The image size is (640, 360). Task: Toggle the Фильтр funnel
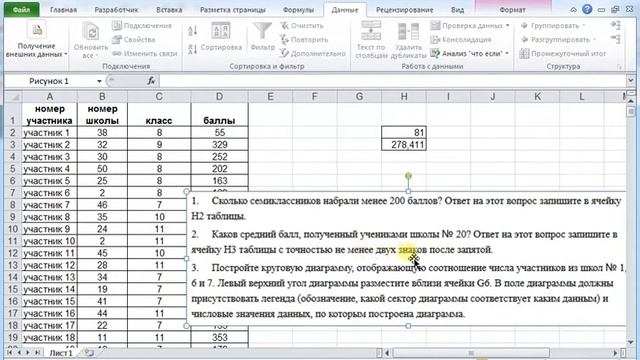262,37
